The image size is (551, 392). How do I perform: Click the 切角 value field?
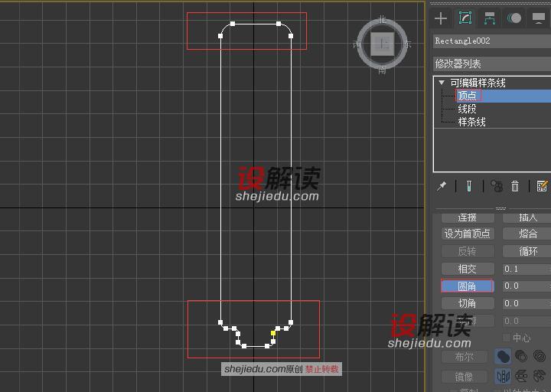click(525, 303)
